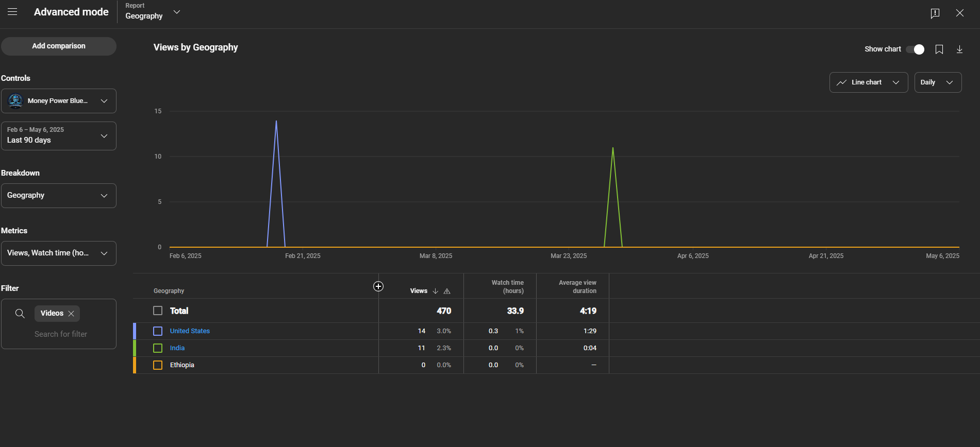
Task: Save the report with the bookmark icon
Action: click(939, 49)
